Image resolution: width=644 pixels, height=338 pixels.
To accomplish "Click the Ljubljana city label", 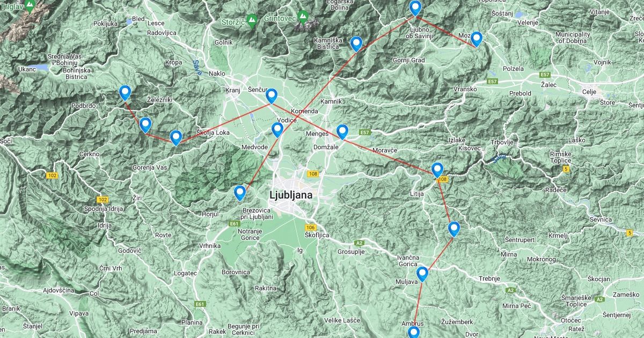I will (x=291, y=195).
